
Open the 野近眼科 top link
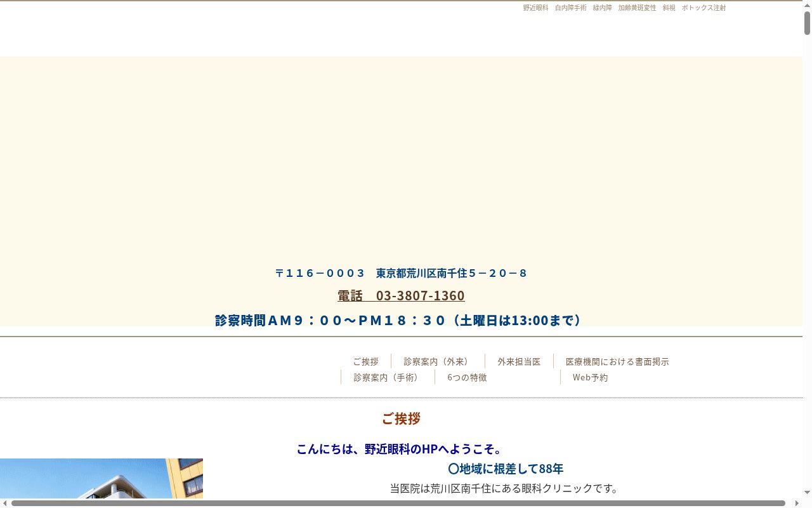pos(535,8)
